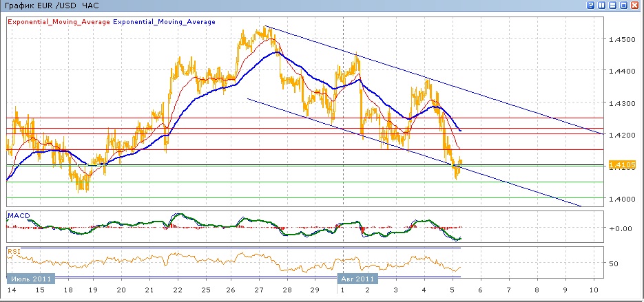The image size is (644, 302).
Task: Close the EUR/USD chart window
Action: 636,6
